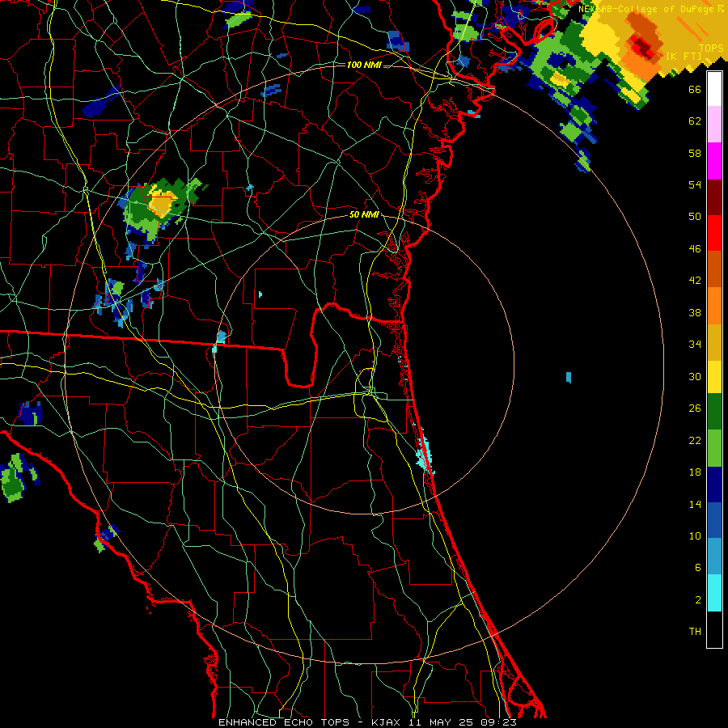Click the "18" legend value

pyautogui.click(x=695, y=472)
